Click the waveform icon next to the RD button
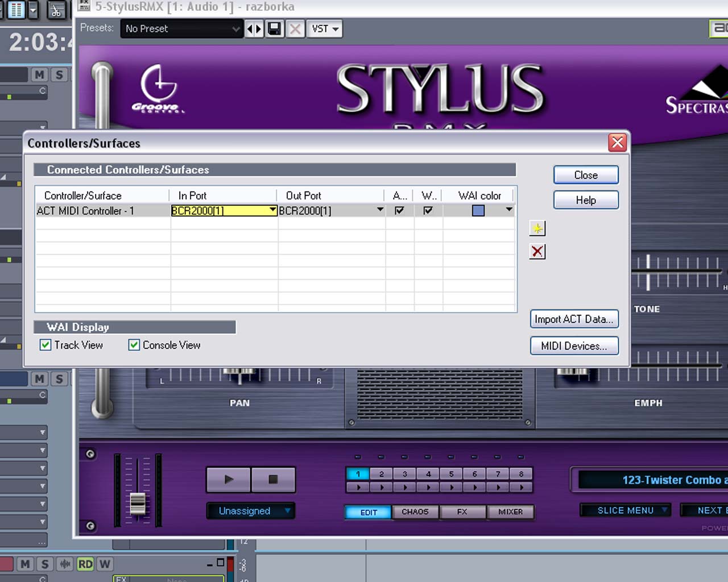Image resolution: width=728 pixels, height=582 pixels. pos(65,564)
